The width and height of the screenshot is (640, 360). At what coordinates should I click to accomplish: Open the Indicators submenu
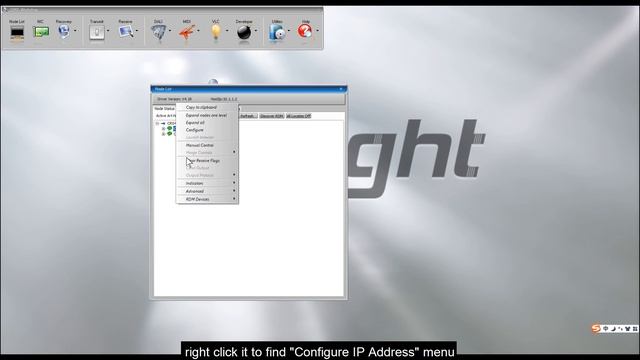coord(207,184)
